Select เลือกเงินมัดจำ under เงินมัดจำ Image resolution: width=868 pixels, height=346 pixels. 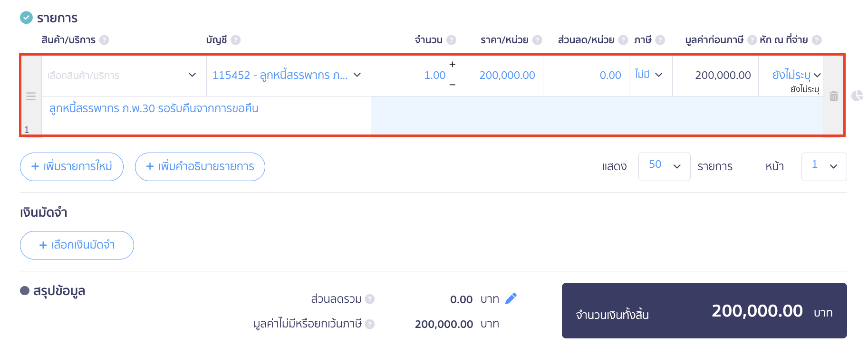77,245
